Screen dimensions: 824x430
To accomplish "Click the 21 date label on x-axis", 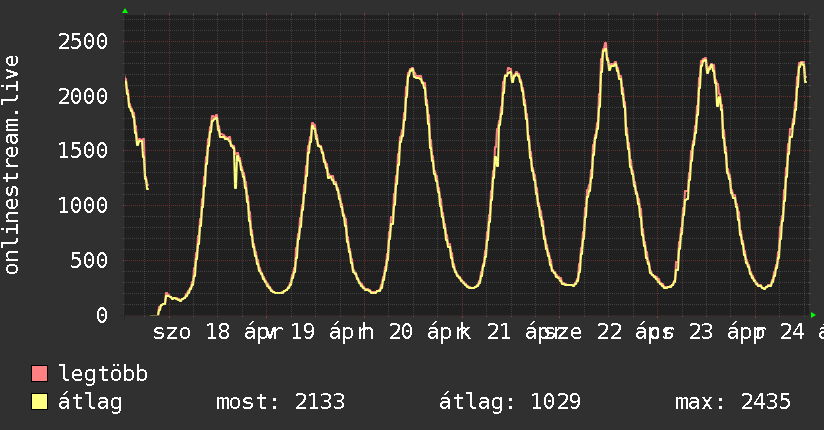I will click(499, 332).
